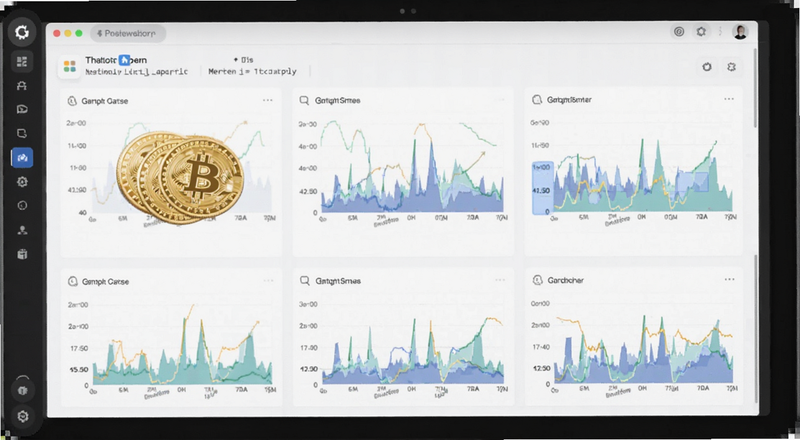Click the icon beside lower Gampt Gatse title
Viewport: 800px width, 440px height.
(72, 281)
